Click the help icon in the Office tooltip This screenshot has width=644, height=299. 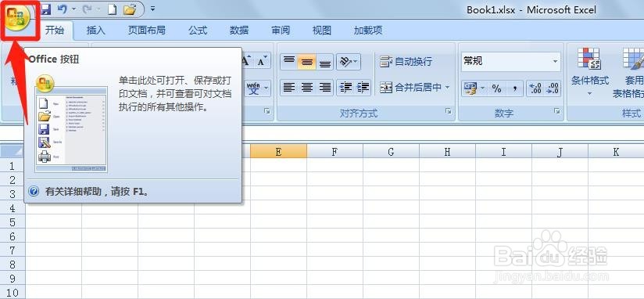pos(34,191)
